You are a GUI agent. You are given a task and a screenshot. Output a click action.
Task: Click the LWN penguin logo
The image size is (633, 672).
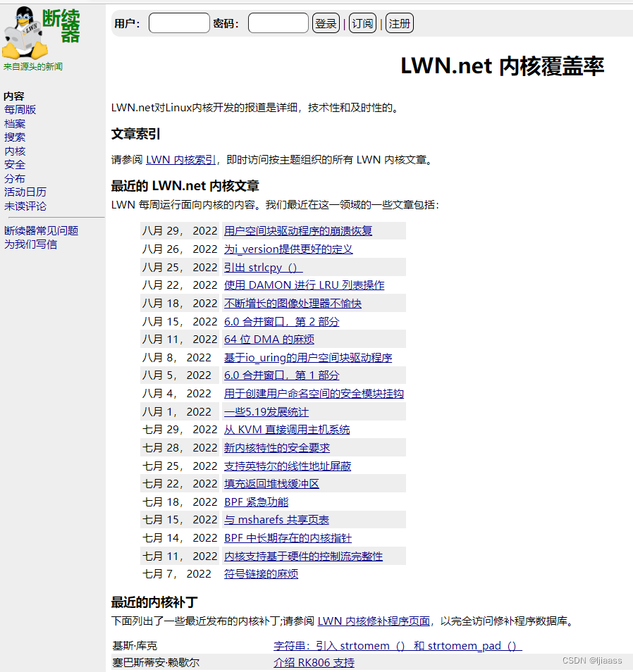pos(25,32)
